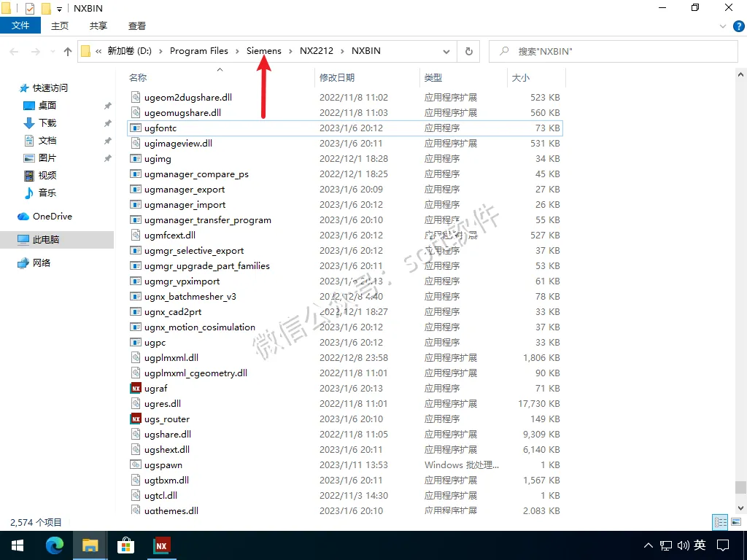Select the ugimg application icon
747x560 pixels.
[x=136, y=158]
